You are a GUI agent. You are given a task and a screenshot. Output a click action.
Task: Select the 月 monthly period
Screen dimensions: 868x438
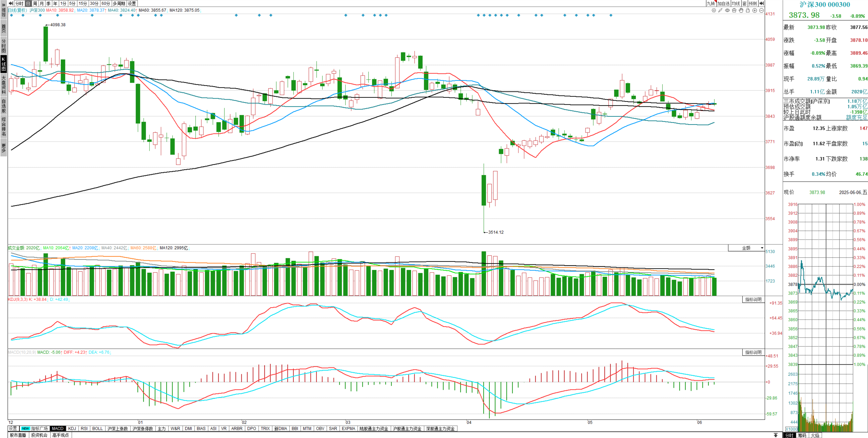click(41, 3)
